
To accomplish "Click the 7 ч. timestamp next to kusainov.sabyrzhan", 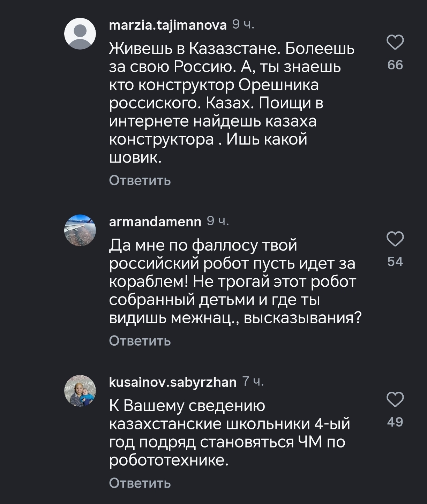I will tap(253, 382).
